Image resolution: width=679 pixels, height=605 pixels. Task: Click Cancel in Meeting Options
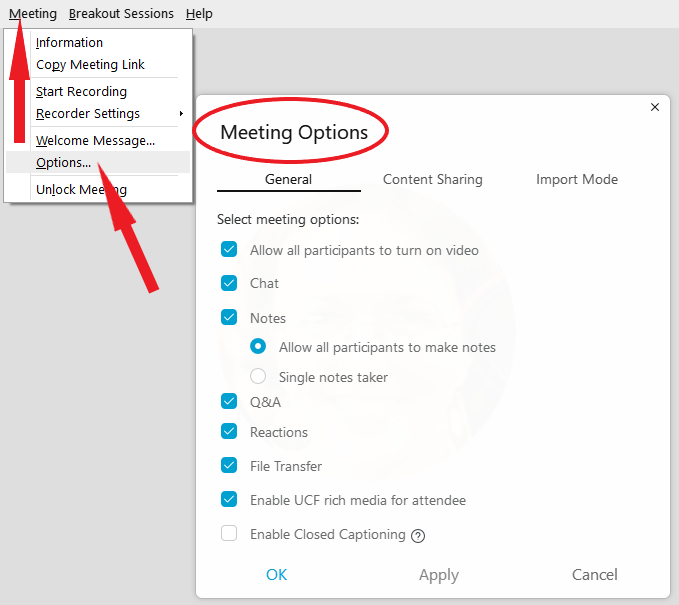pos(595,575)
